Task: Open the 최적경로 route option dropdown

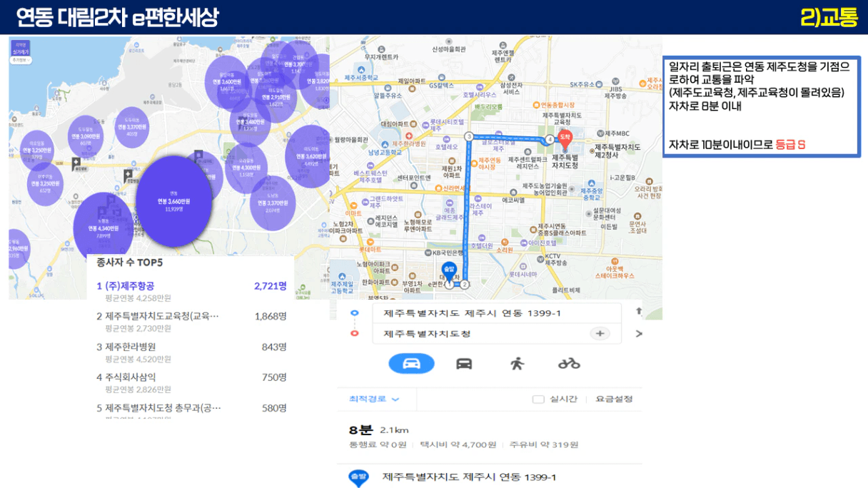Action: (x=373, y=399)
